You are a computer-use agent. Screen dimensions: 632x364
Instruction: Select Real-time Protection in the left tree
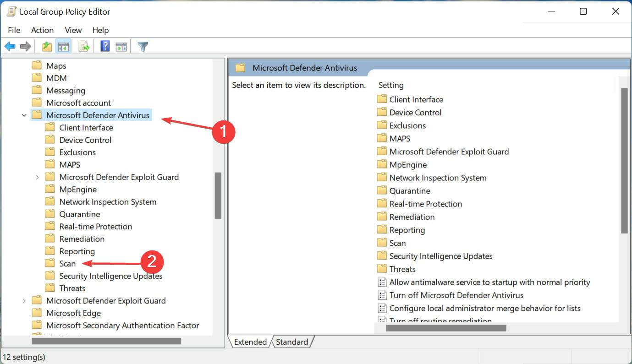[x=95, y=227]
